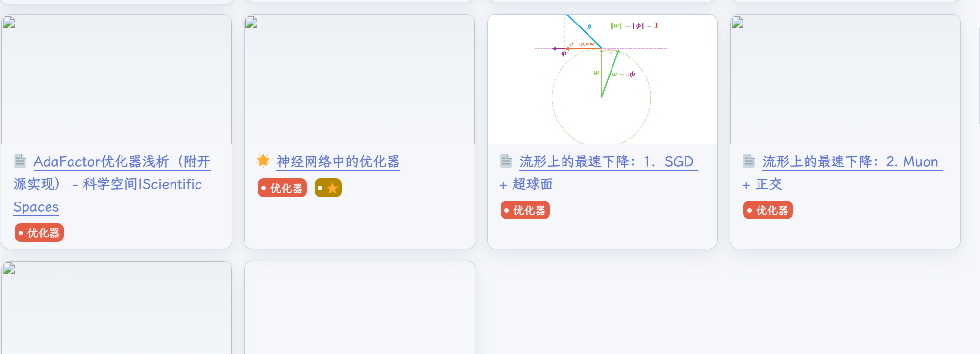This screenshot has height=354, width=980.
Task: Open the SGD hypersphere diagram thumbnail
Action: click(602, 79)
